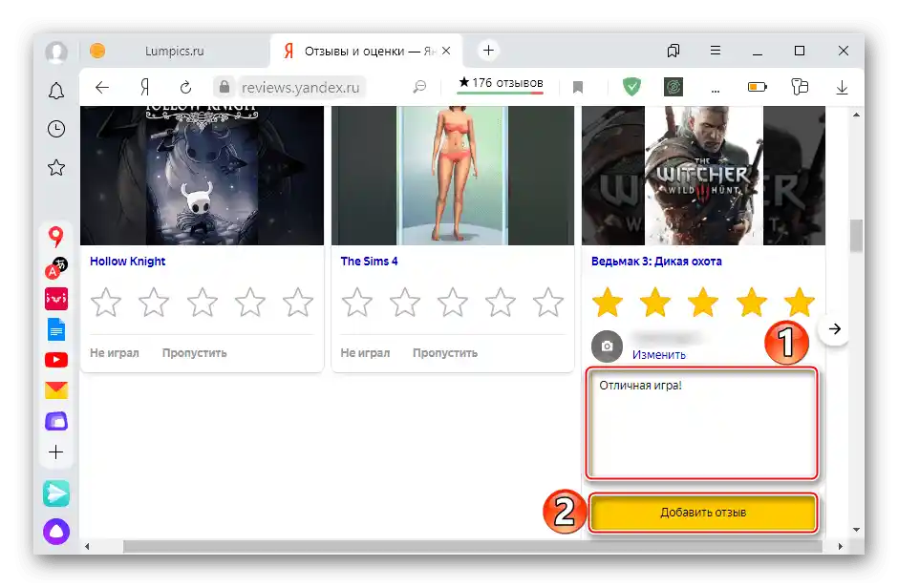
Task: Toggle the fifth star for Ведьмак 3 rating
Action: (800, 303)
